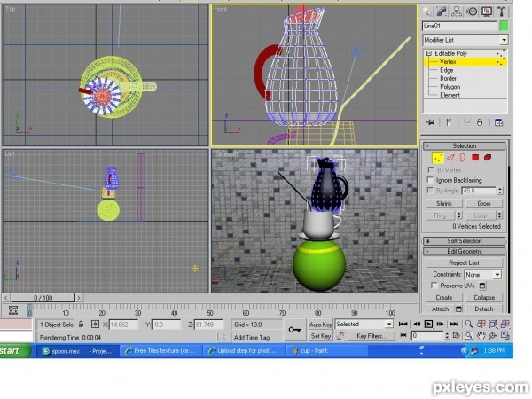Click the Detach button
Screen dimensions: 532x399
tap(484, 309)
